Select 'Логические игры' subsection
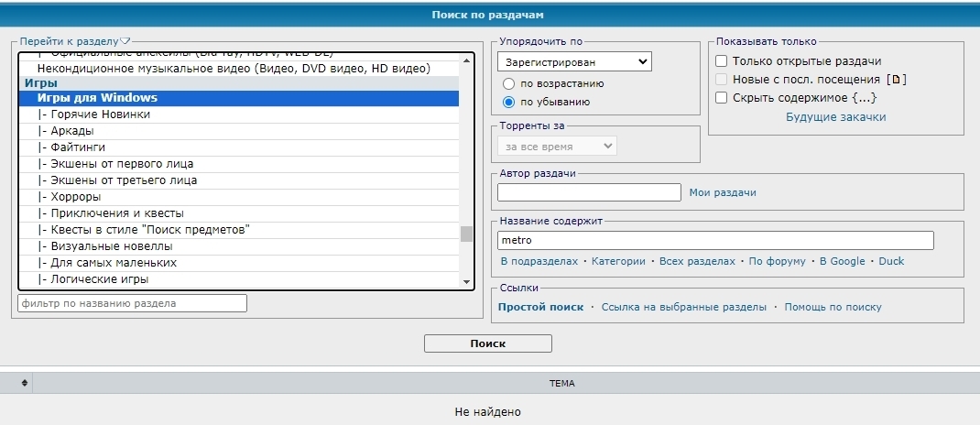 [239, 278]
